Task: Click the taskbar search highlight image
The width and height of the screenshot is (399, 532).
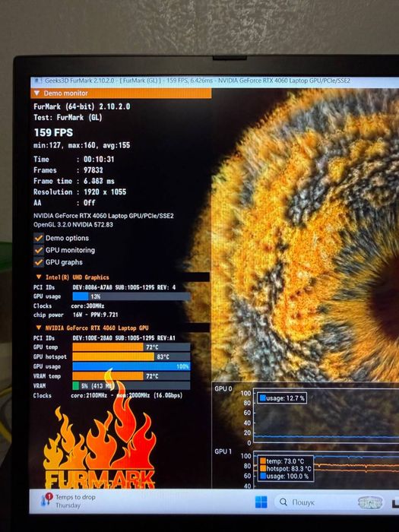Action: [371, 502]
